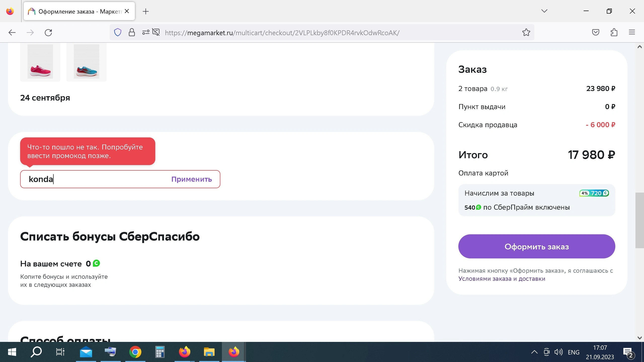Click the megamarket.ru address bar URL
The height and width of the screenshot is (362, 644).
[x=282, y=33]
